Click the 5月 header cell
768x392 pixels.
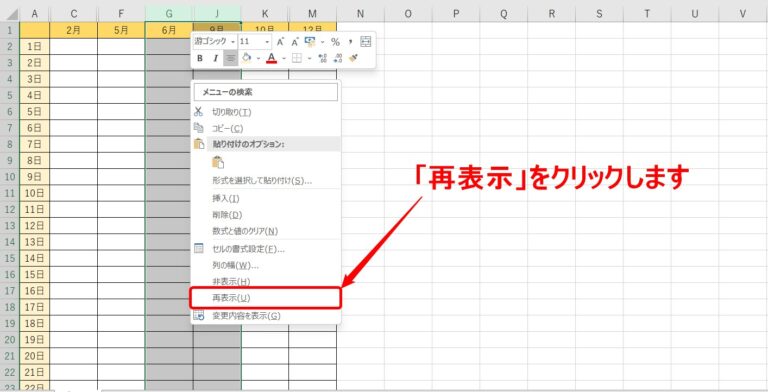click(x=121, y=30)
